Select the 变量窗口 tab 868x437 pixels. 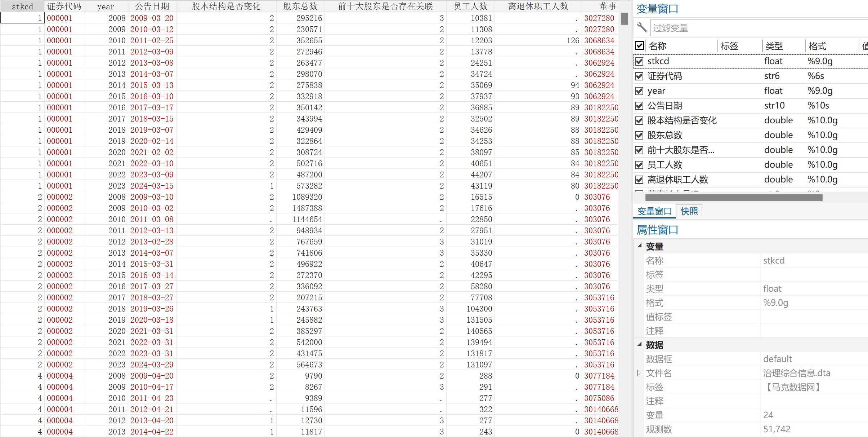pyautogui.click(x=654, y=211)
